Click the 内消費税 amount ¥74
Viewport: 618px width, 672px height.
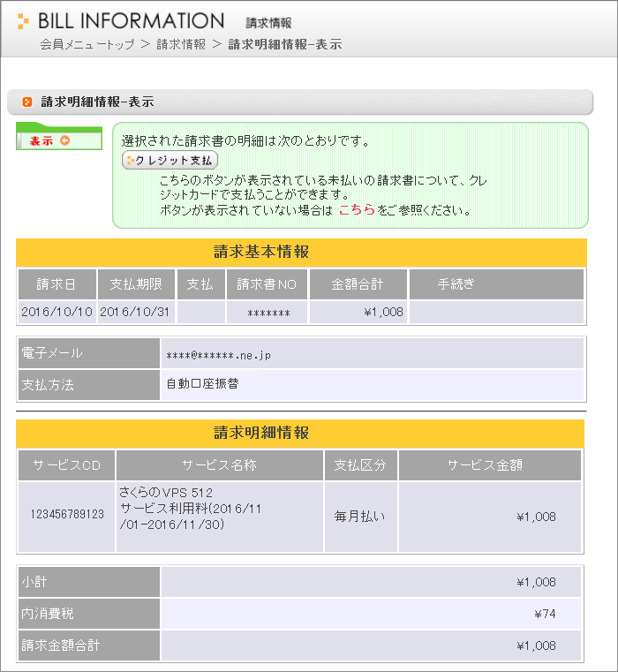545,614
